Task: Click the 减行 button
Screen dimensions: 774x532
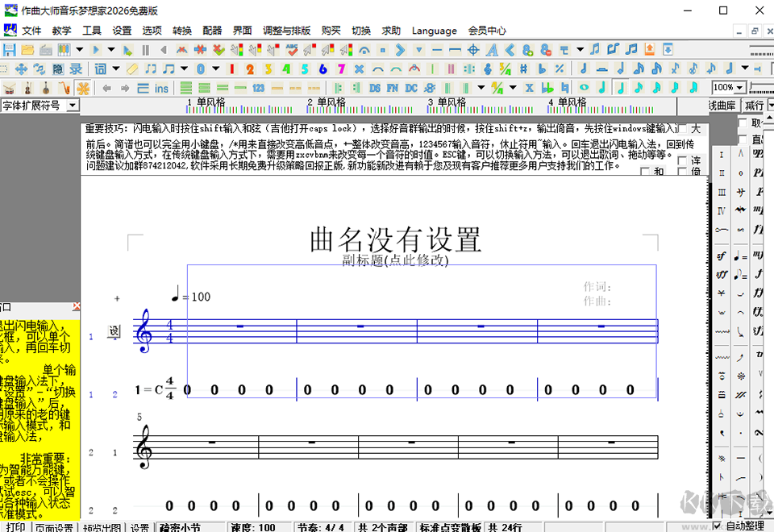Action: pyautogui.click(x=754, y=105)
